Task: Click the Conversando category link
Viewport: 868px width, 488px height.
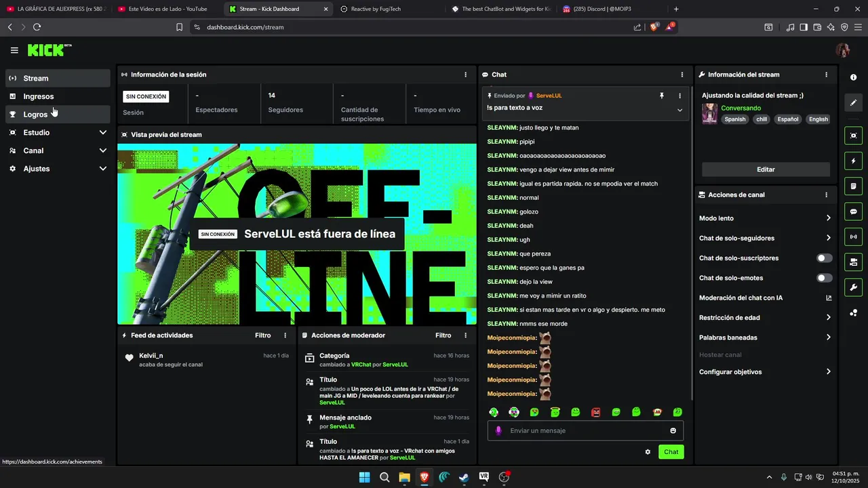Action: [x=741, y=108]
